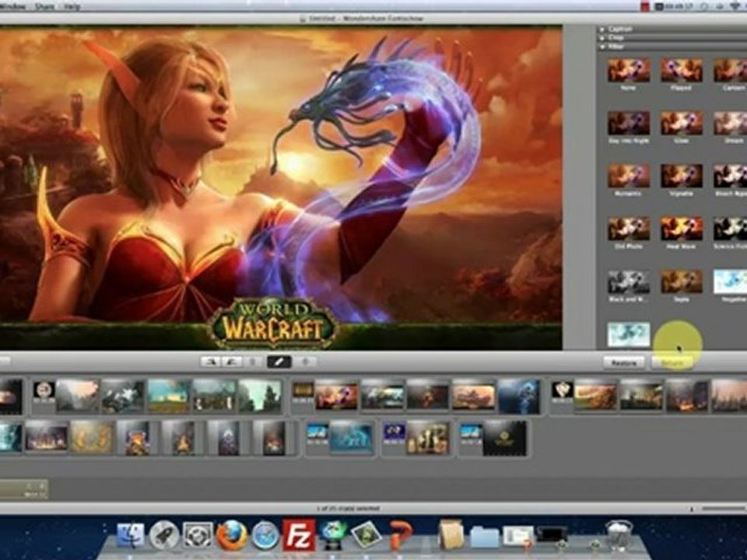Apply the Flipped filter
The image size is (747, 560).
tap(682, 71)
